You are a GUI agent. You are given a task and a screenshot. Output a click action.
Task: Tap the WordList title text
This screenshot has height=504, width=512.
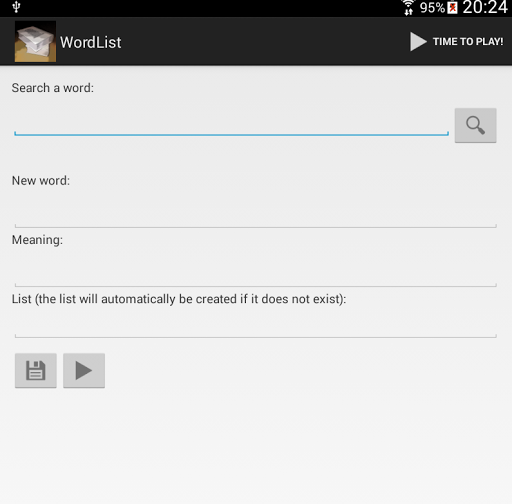pyautogui.click(x=91, y=42)
